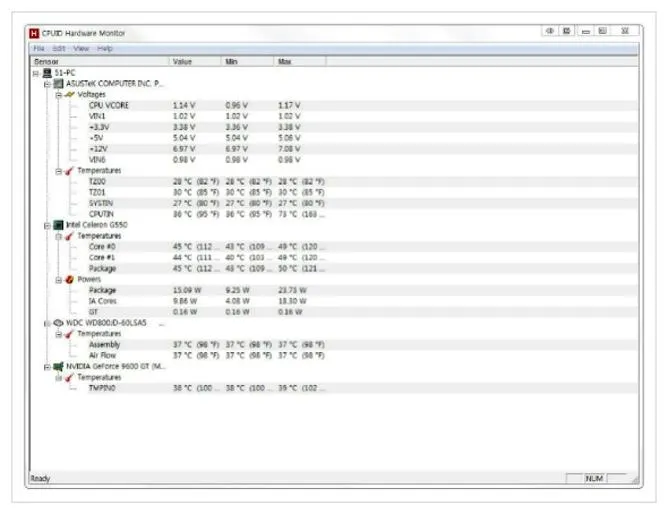Select the CPUTIN temperature row
This screenshot has width=668, height=514.
362,214
